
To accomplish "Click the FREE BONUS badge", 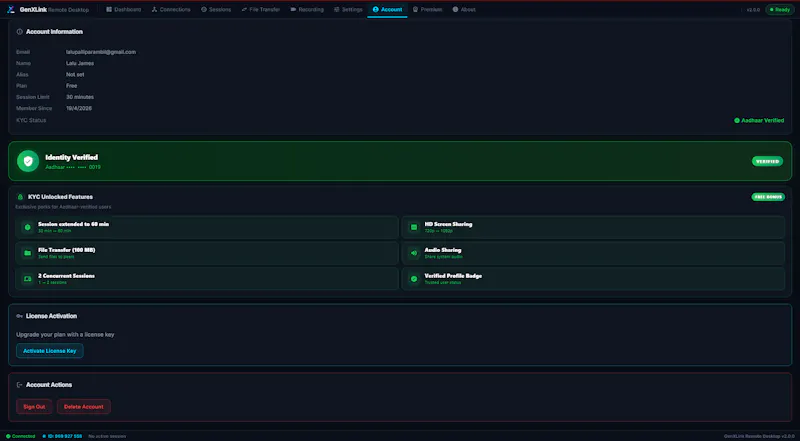I will point(768,197).
